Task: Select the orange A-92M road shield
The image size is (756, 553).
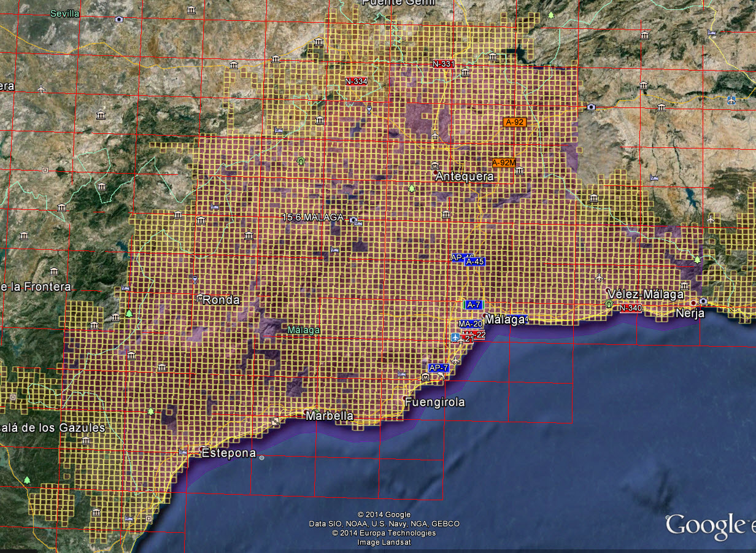Action: pyautogui.click(x=504, y=163)
